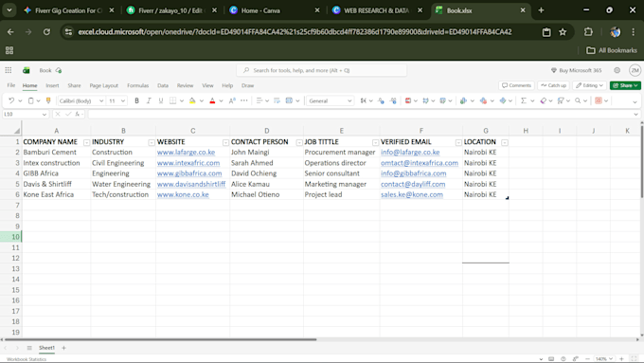Viewport: 644px width, 363px height.
Task: Click the AutoSum sigma icon
Action: pyautogui.click(x=523, y=100)
